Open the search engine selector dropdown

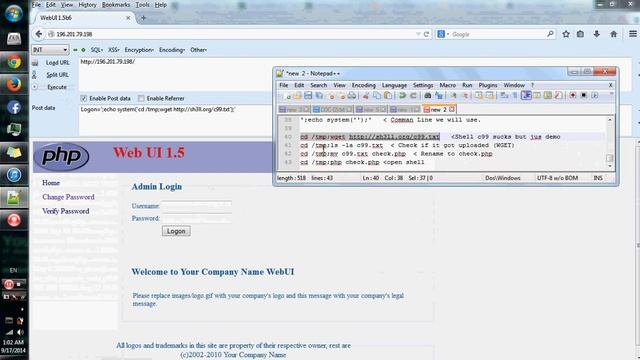[x=443, y=34]
